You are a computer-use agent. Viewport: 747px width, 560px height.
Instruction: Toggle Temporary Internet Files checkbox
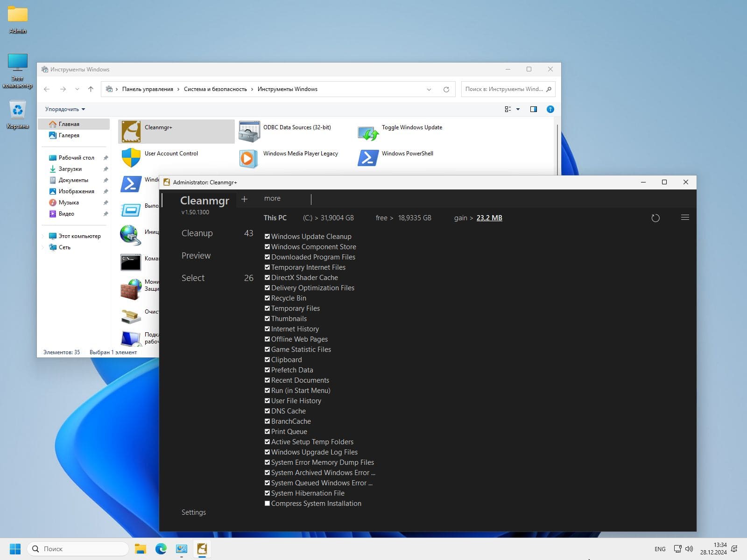point(267,267)
